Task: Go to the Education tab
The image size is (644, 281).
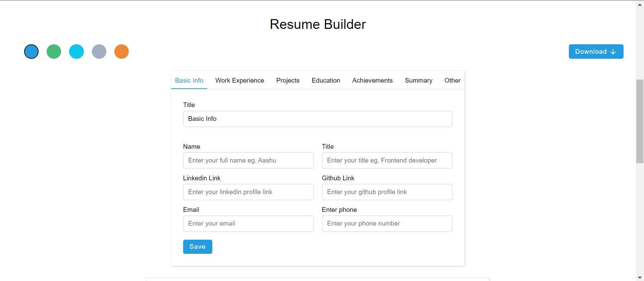Action: click(x=326, y=81)
